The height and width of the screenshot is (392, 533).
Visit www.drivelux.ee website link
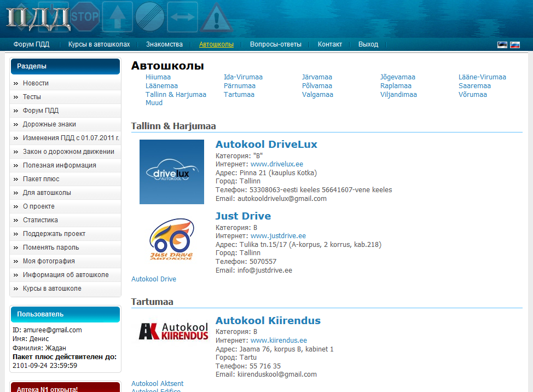point(277,164)
